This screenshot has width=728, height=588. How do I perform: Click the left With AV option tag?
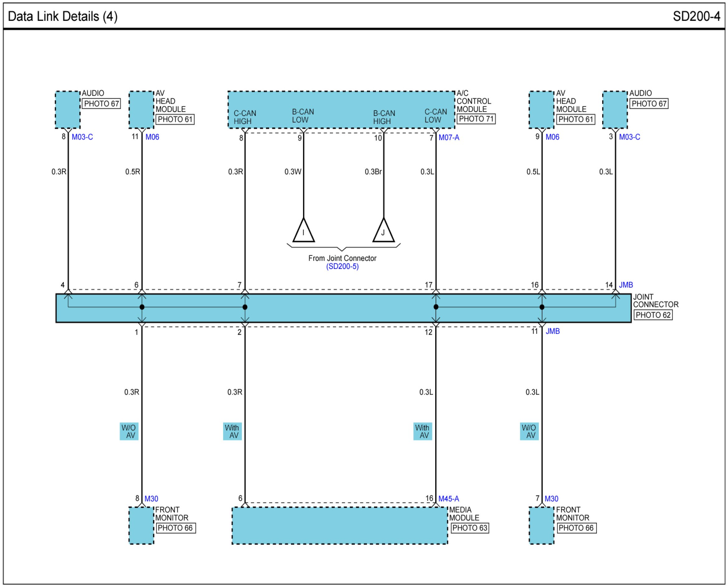click(x=232, y=431)
